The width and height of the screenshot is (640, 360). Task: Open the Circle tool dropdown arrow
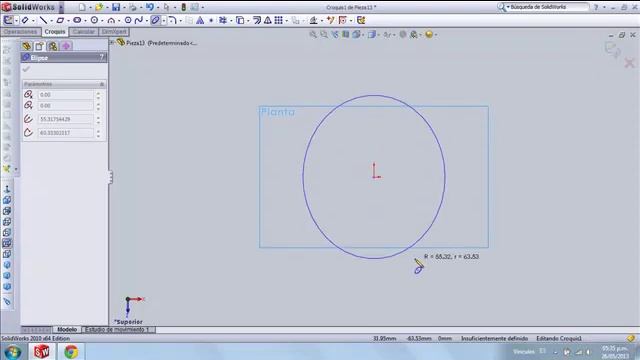pyautogui.click(x=102, y=20)
